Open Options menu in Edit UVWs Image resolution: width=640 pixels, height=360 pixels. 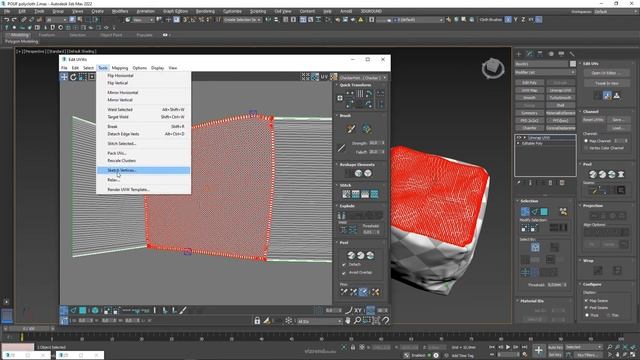click(140, 68)
